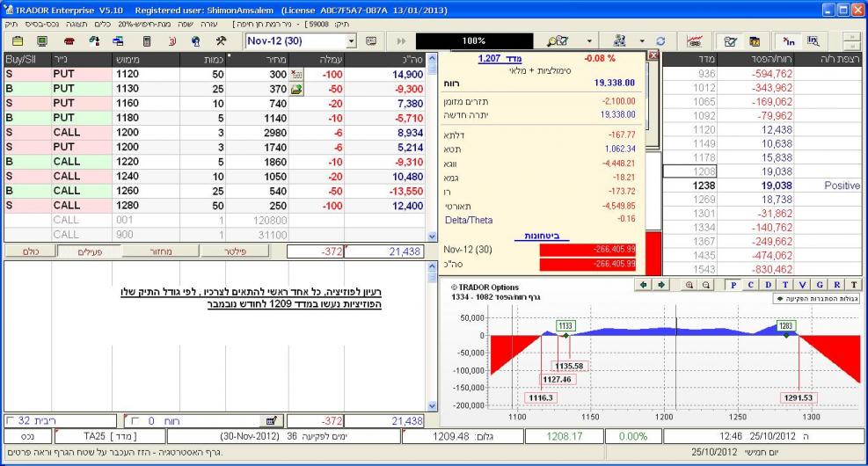Toggle the ריבית 32 checkbox
Screen dimensions: 868x466
tap(10, 421)
